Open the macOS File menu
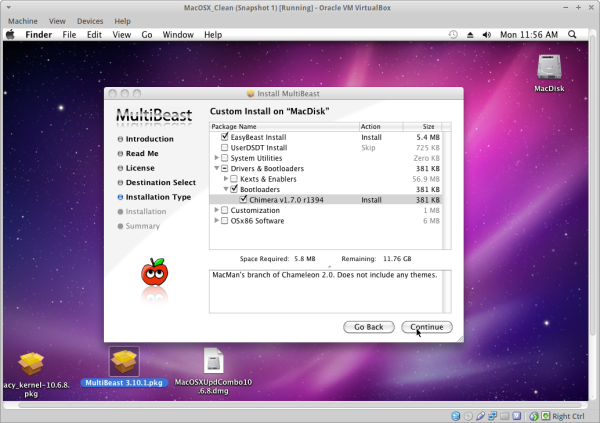 (69, 35)
